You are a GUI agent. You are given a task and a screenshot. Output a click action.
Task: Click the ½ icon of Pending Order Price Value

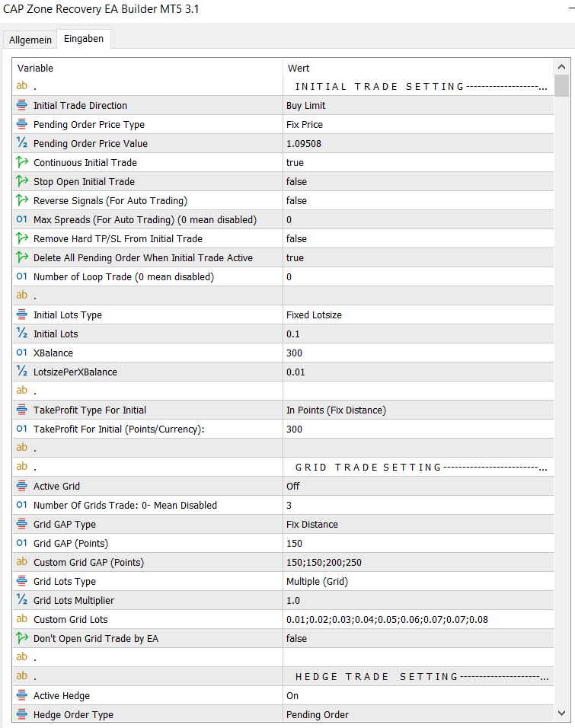(x=22, y=143)
